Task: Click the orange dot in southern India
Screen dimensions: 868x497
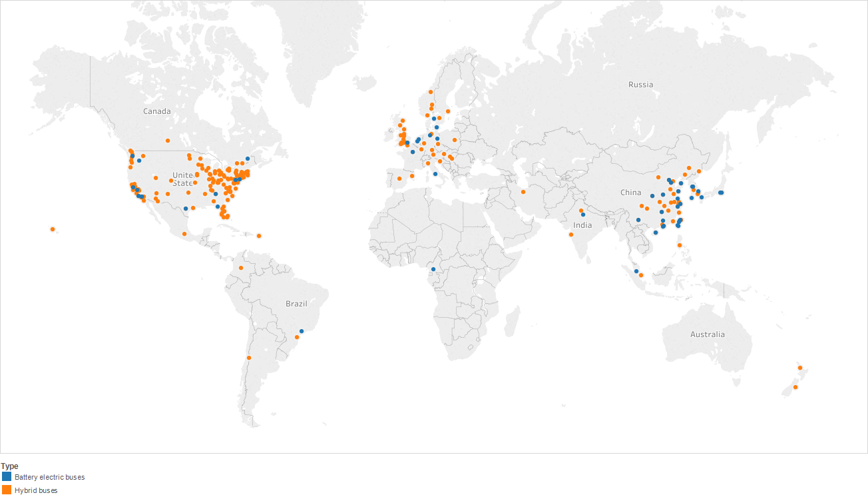Action: click(x=571, y=235)
